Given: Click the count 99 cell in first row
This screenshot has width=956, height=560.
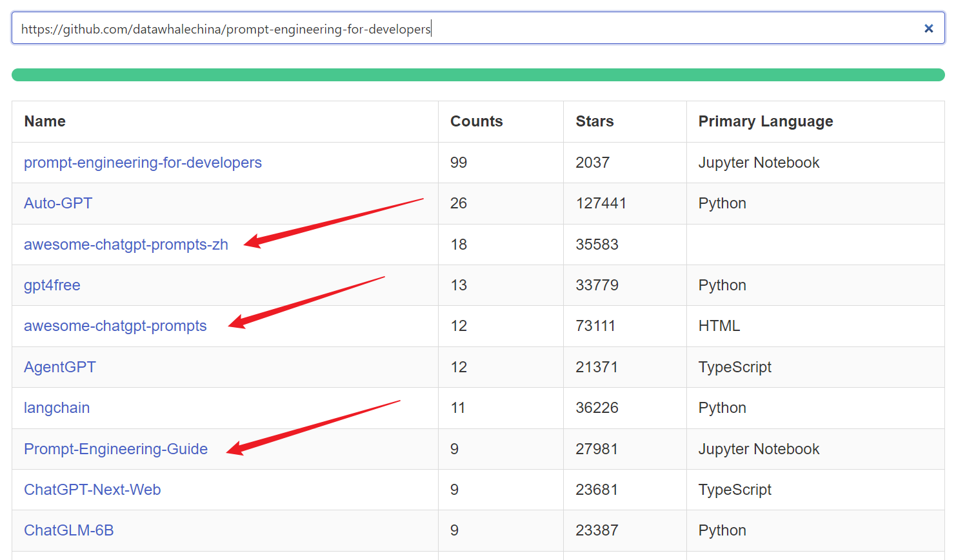Looking at the screenshot, I should 459,163.
